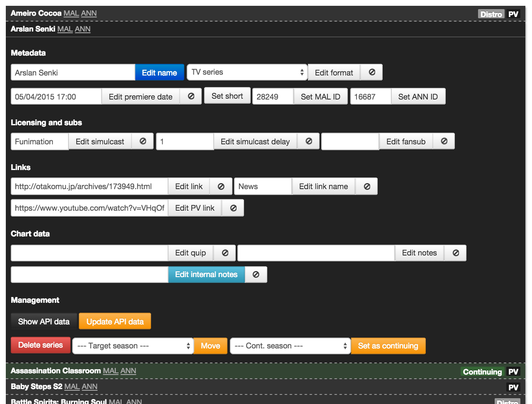This screenshot has height=404, width=532.
Task: Click the Set as continuing button
Action: click(x=388, y=346)
